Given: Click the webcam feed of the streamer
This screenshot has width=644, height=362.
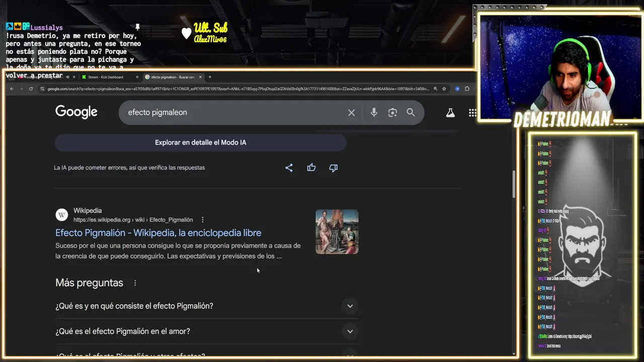Looking at the screenshot, I should pyautogui.click(x=560, y=68).
